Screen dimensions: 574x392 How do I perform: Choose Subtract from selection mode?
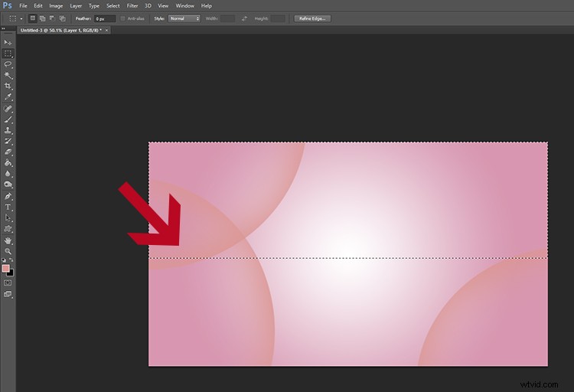[x=52, y=18]
